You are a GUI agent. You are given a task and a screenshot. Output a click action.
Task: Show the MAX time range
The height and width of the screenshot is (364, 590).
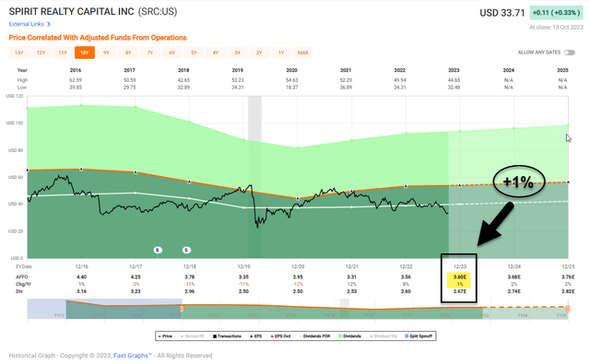pos(303,53)
